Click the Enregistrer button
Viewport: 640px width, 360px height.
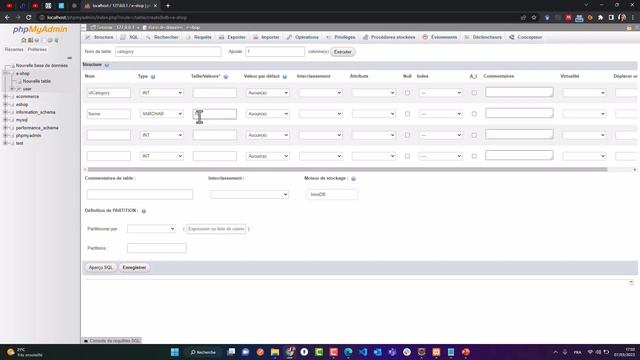(x=134, y=267)
